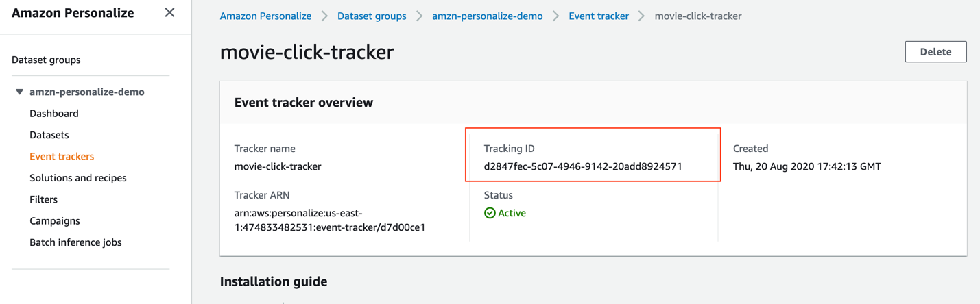This screenshot has height=304, width=980.
Task: Go to Campaigns in the sidebar
Action: (55, 220)
